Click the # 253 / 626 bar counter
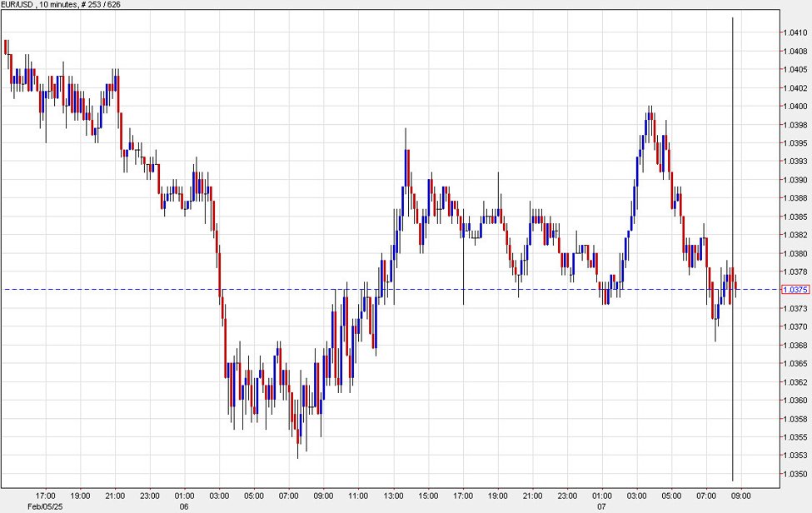This screenshot has height=513, width=812. [102, 6]
